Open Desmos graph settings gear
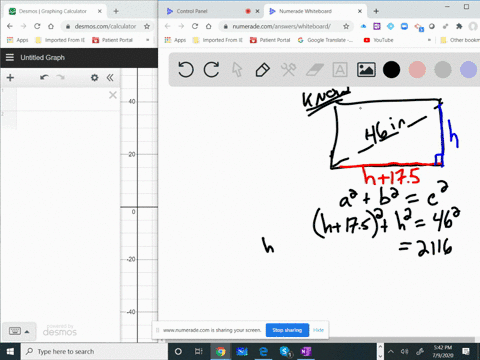 pyautogui.click(x=95, y=78)
